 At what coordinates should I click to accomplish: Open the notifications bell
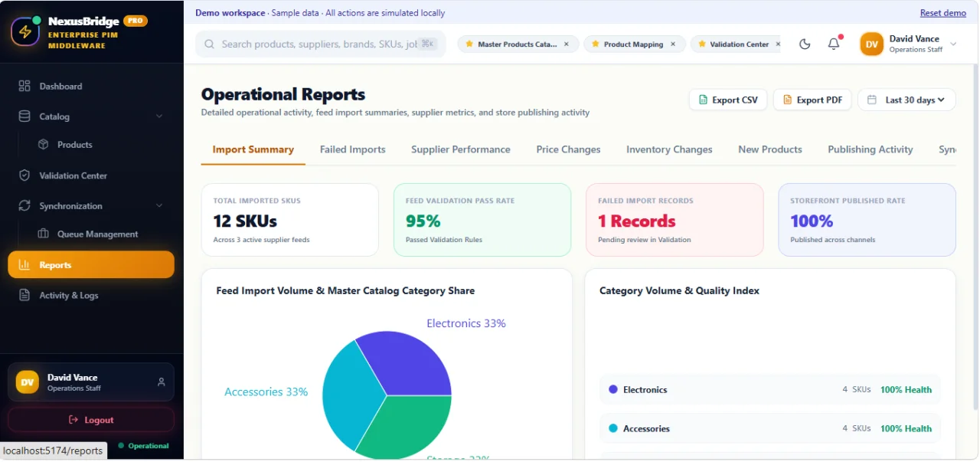(x=834, y=44)
